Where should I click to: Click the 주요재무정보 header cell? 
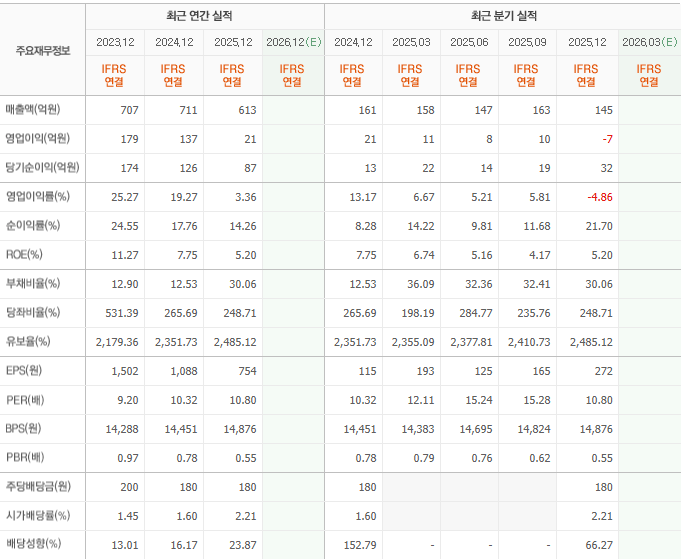[x=43, y=50]
